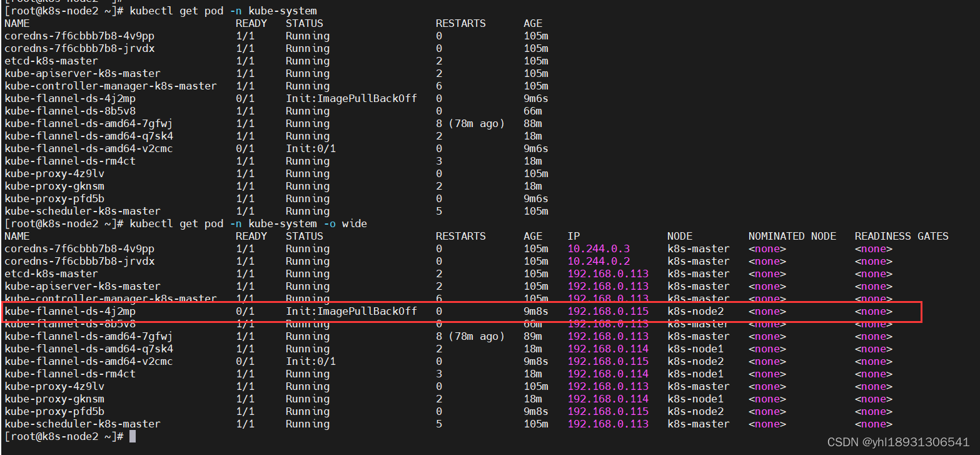The width and height of the screenshot is (980, 455).
Task: Click the IP address 10.244.0.3
Action: pos(599,248)
